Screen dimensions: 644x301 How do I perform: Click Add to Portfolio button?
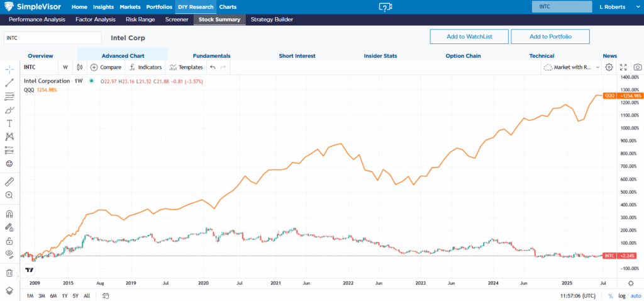550,37
